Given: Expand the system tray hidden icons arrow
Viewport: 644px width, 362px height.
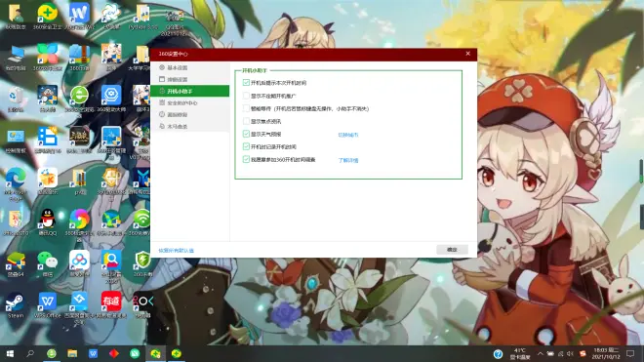Looking at the screenshot, I should (x=540, y=353).
